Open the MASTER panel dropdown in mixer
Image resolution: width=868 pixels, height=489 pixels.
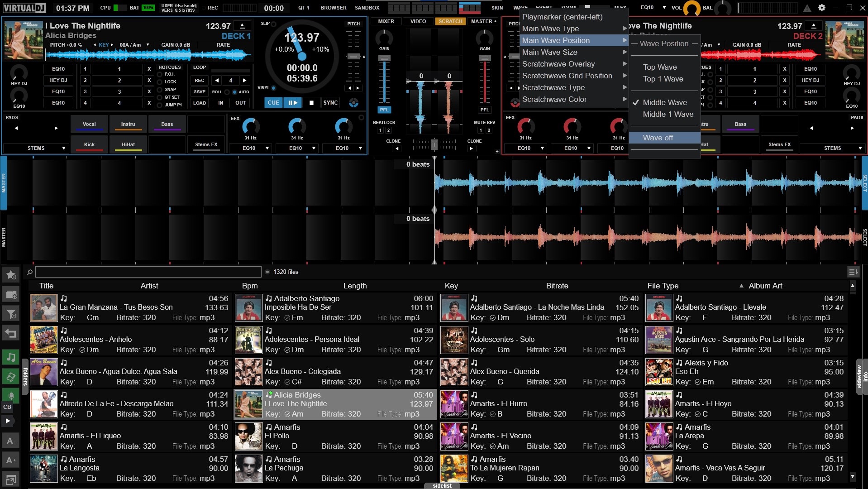(483, 21)
